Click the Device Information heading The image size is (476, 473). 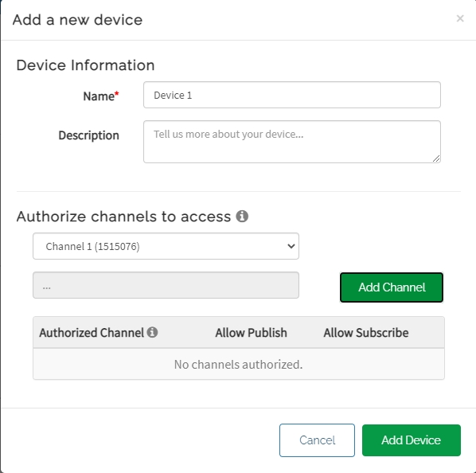tap(86, 65)
